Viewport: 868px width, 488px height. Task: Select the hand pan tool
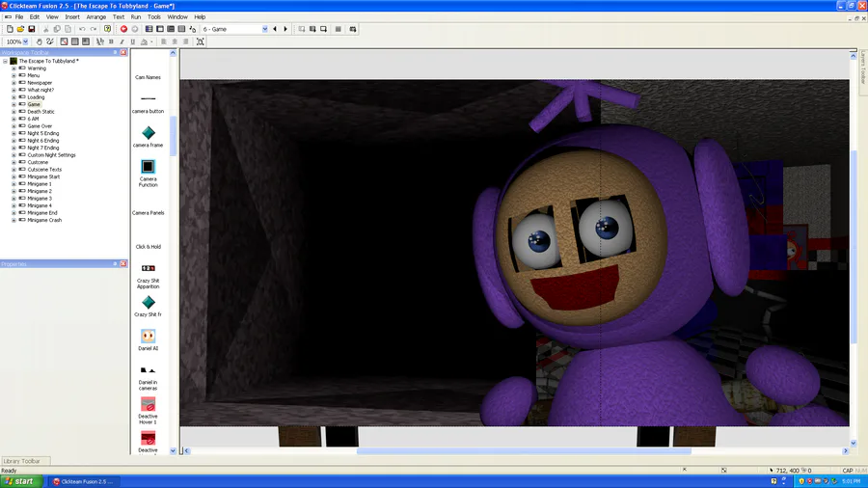39,41
